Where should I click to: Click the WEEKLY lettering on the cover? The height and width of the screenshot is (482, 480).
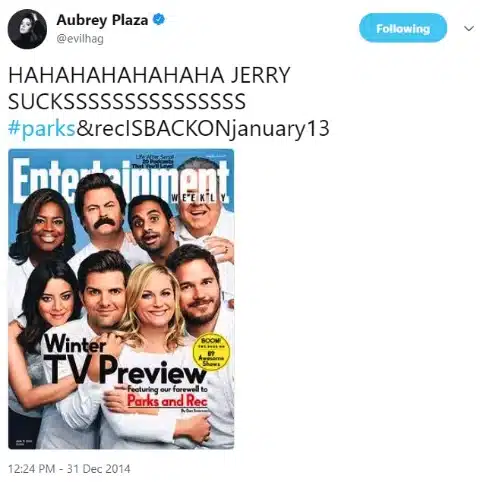coord(199,198)
